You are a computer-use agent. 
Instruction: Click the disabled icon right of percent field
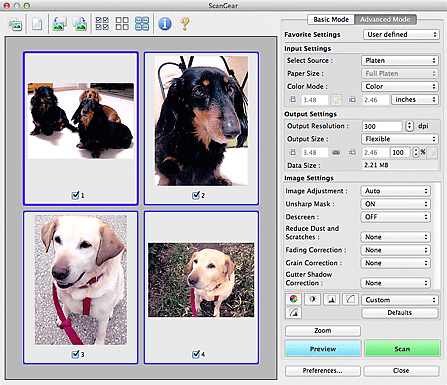[x=432, y=152]
